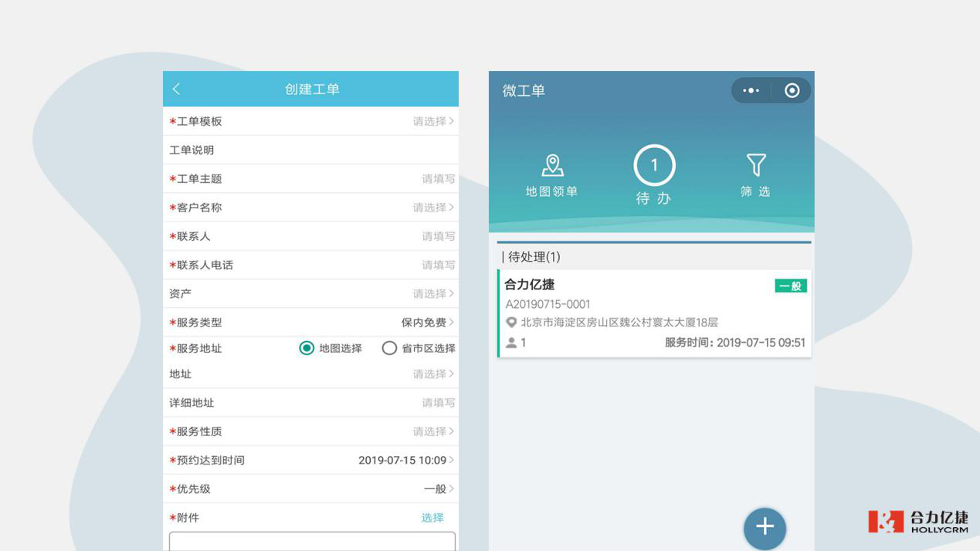Open 资产 selection row
980x551 pixels.
point(310,294)
